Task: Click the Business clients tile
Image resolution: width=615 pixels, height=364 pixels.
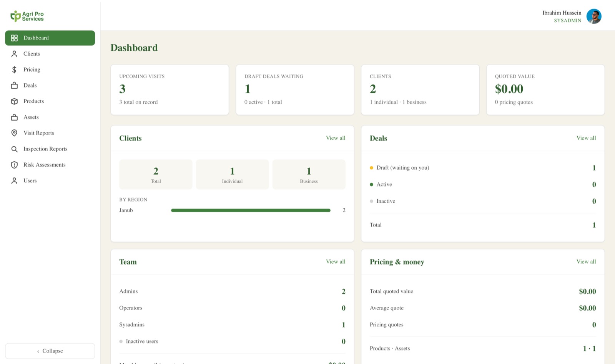Action: 309,174
